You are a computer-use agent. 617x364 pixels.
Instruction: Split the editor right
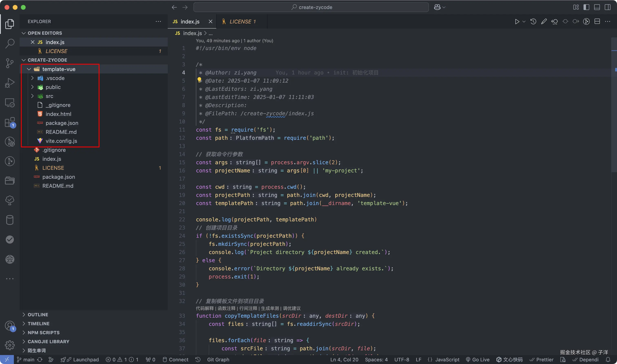(597, 22)
